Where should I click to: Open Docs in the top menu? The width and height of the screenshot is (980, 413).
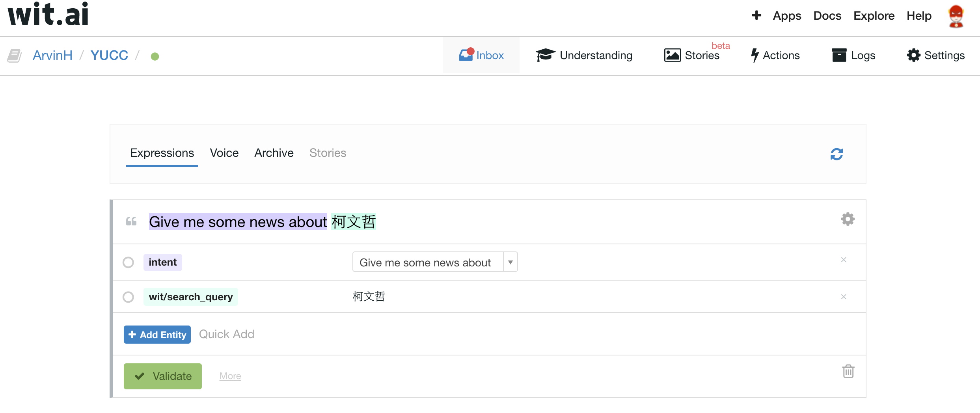827,16
